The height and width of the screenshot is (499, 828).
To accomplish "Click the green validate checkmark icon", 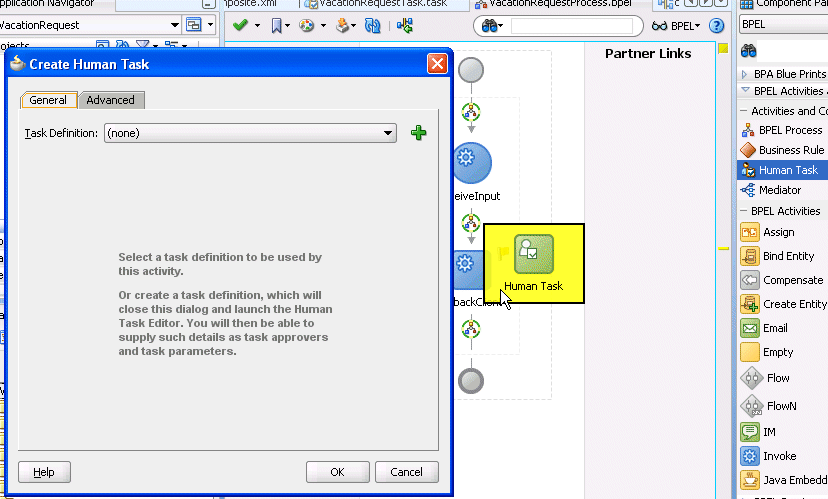I will [x=240, y=25].
